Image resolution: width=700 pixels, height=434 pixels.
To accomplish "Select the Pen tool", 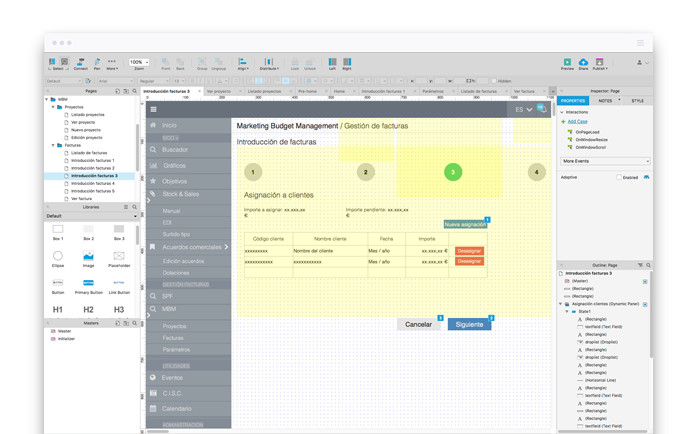I will (x=97, y=62).
